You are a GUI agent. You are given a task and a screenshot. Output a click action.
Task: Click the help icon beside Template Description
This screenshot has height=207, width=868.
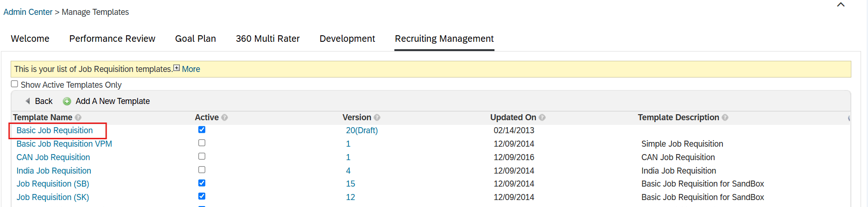click(x=725, y=118)
